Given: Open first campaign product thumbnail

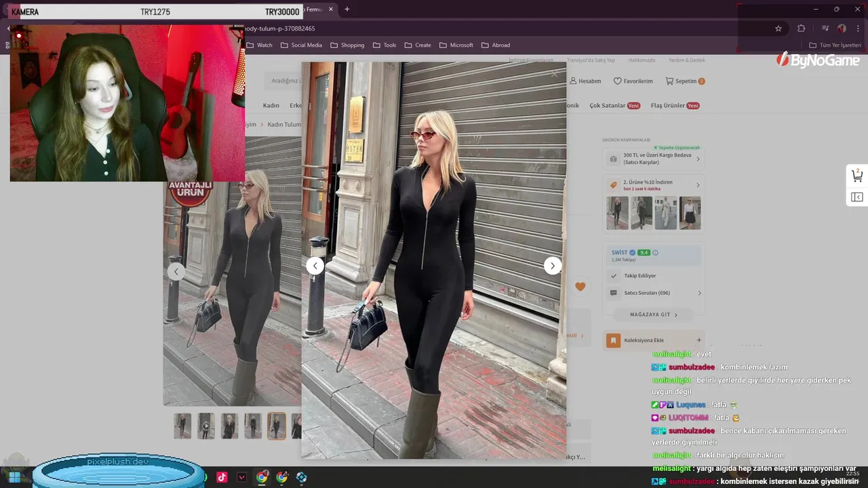Looking at the screenshot, I should point(617,213).
